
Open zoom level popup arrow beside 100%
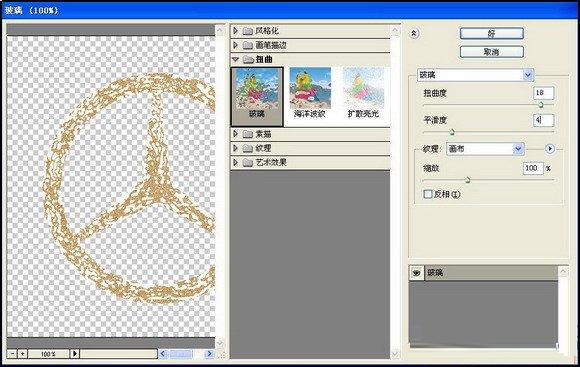74,354
